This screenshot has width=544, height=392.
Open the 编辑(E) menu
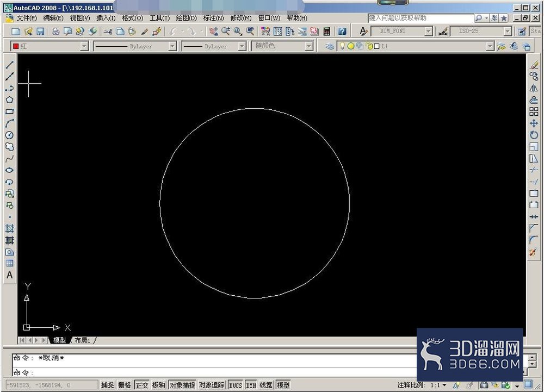tap(53, 18)
